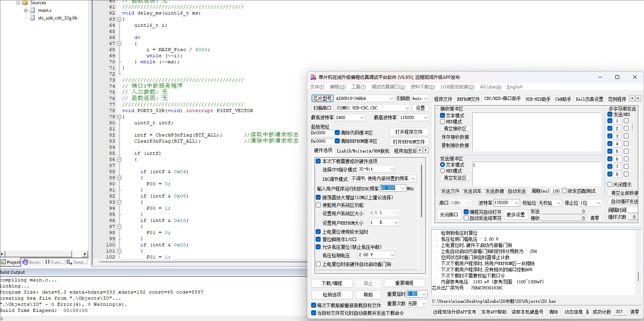Select the stc_usb_cdc_32g.lib file icon
Image resolution: width=644 pixels, height=321 pixels.
pos(32,18)
